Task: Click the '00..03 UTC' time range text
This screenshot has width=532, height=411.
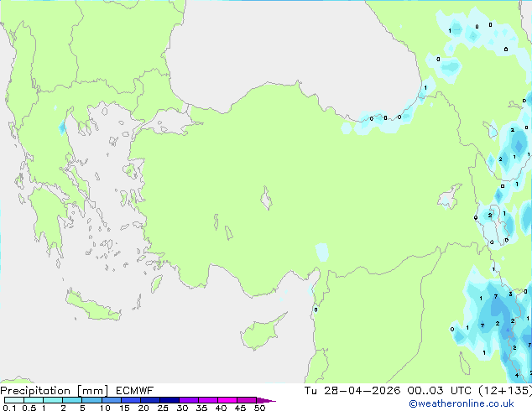Action: click(440, 391)
